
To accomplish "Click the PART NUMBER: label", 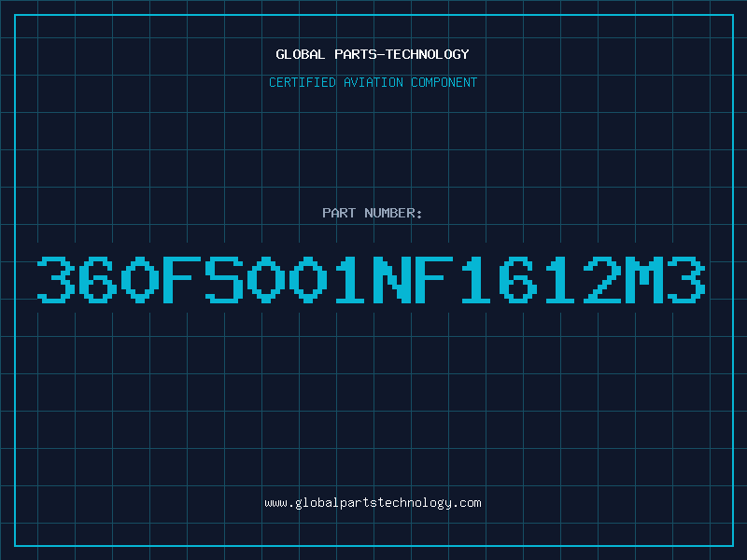I will (x=373, y=213).
